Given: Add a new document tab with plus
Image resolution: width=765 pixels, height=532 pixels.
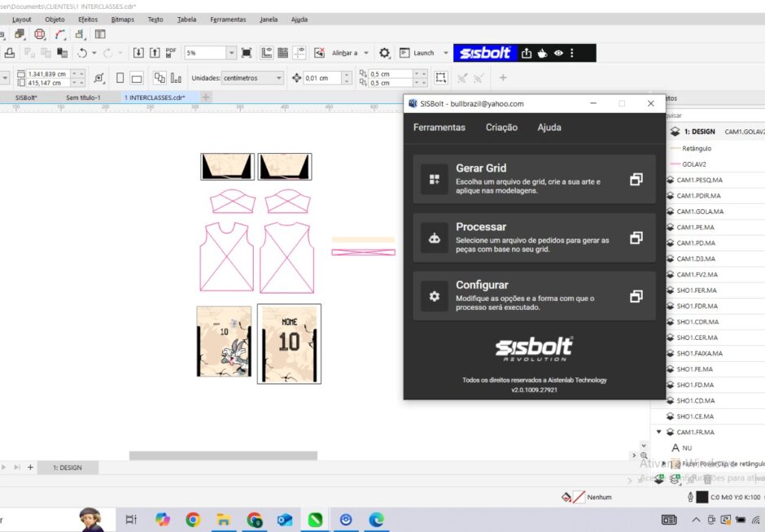Looking at the screenshot, I should pyautogui.click(x=206, y=98).
